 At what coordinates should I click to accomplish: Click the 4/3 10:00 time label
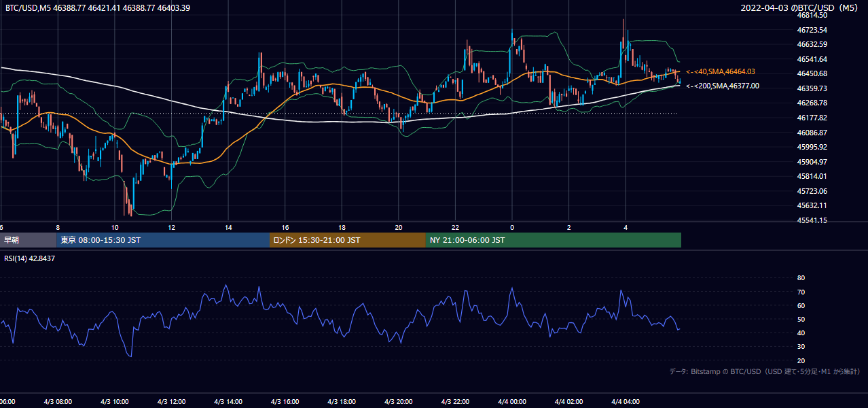pyautogui.click(x=115, y=402)
